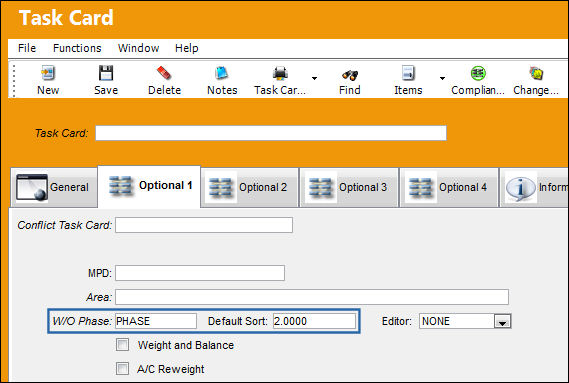Open the Information tab
569x383 pixels.
534,187
